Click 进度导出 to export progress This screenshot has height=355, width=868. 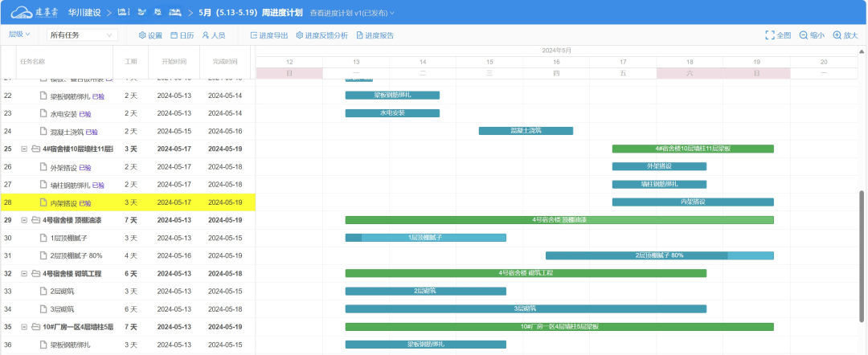tap(268, 35)
